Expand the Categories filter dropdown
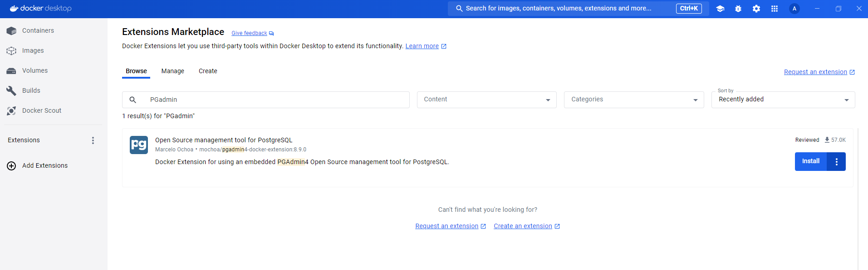This screenshot has height=270, width=868. coord(634,100)
